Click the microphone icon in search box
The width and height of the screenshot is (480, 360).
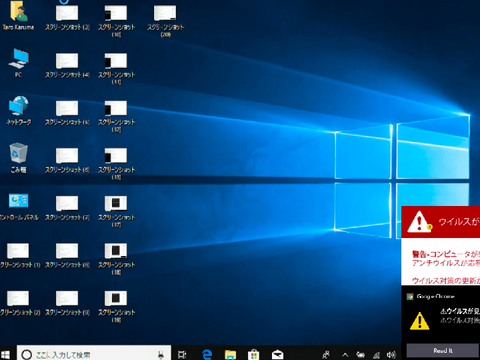pos(161,355)
